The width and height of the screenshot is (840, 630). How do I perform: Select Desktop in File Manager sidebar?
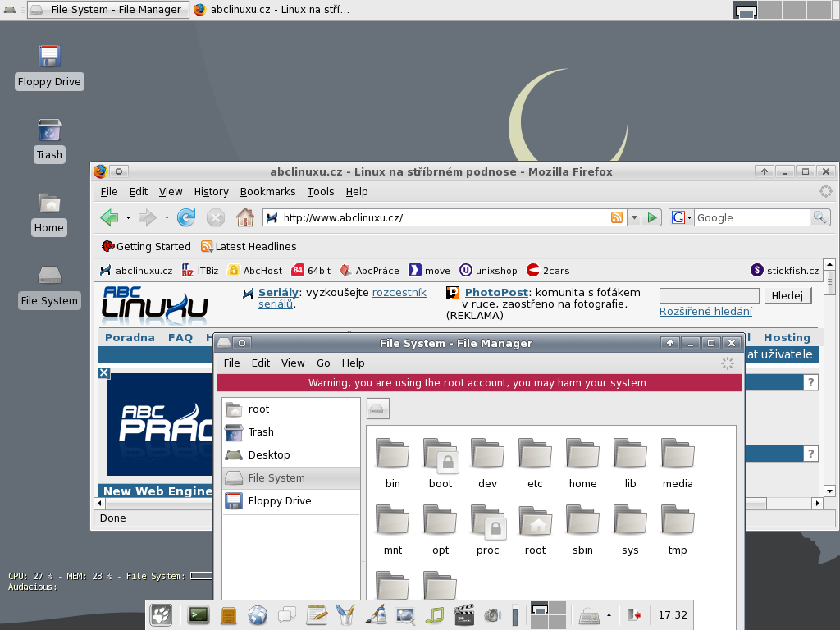pos(291,454)
